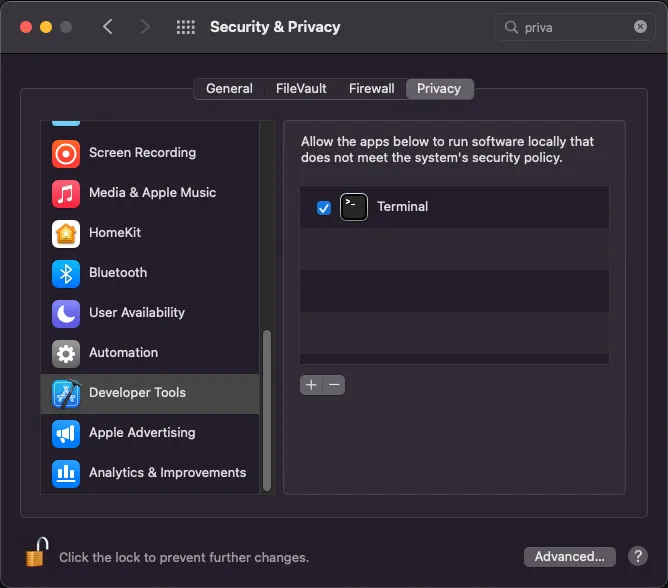Viewport: 668px width, 588px height.
Task: Click the User Availability moon icon
Action: (x=66, y=314)
